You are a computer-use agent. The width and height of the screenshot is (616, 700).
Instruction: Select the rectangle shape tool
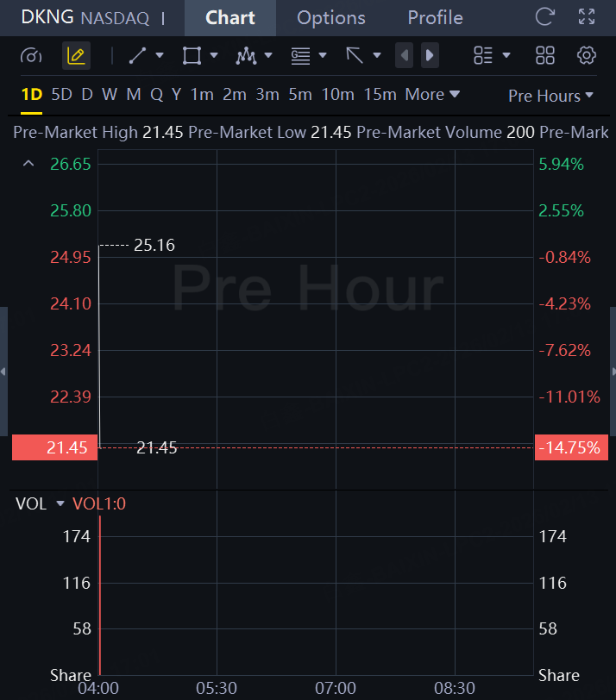point(192,56)
